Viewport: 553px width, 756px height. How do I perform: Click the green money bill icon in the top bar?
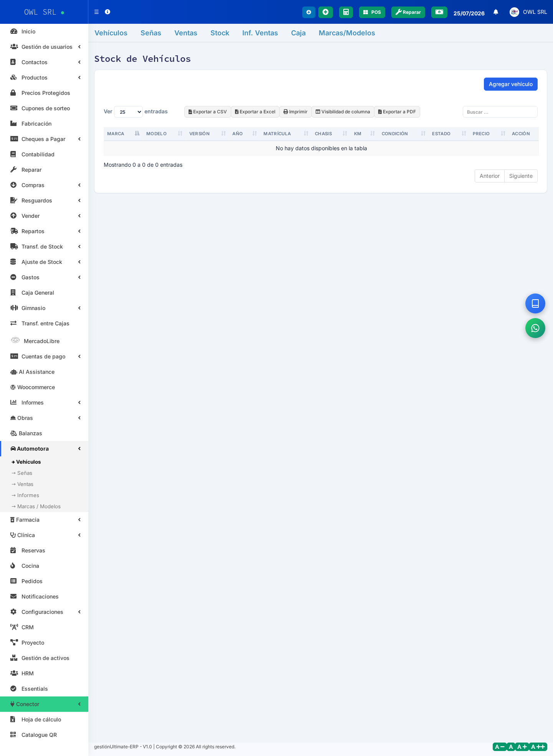pos(439,12)
